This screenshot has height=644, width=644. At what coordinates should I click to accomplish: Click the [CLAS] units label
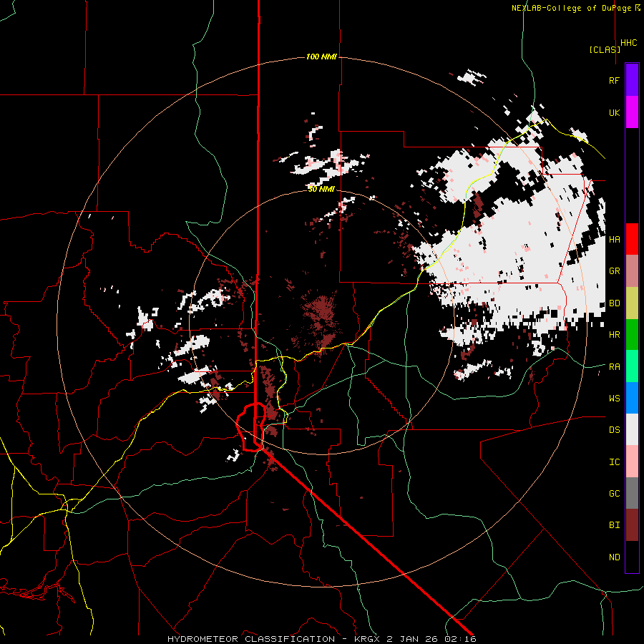point(605,49)
